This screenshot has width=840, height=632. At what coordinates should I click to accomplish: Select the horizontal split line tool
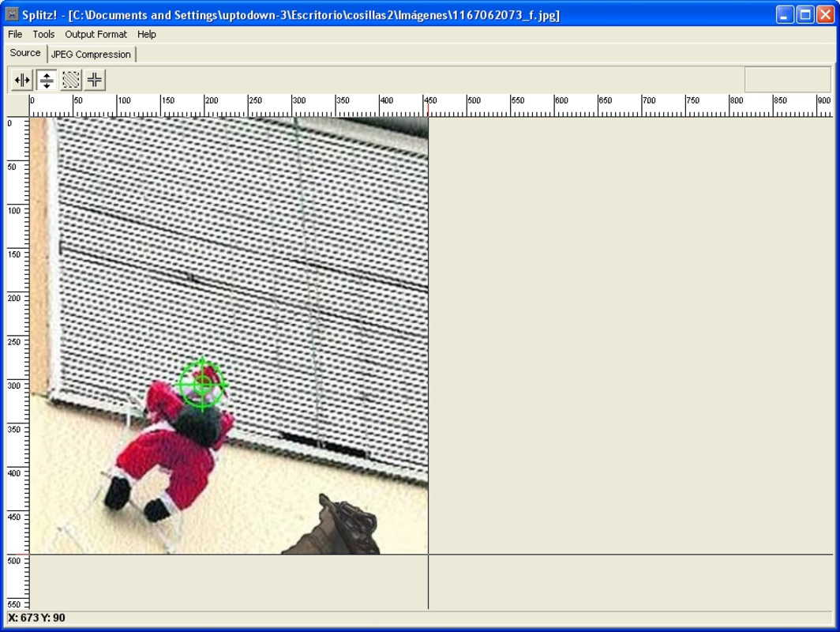click(47, 81)
